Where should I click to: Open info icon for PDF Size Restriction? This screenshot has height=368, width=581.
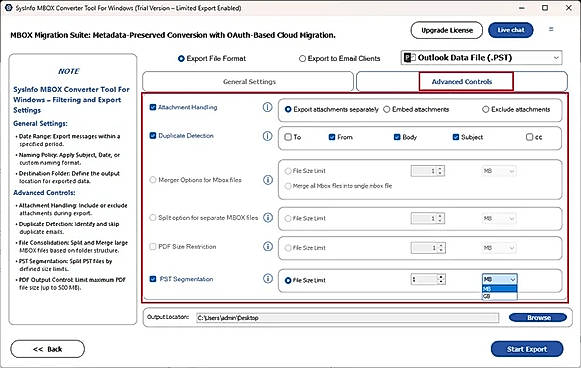pos(268,246)
